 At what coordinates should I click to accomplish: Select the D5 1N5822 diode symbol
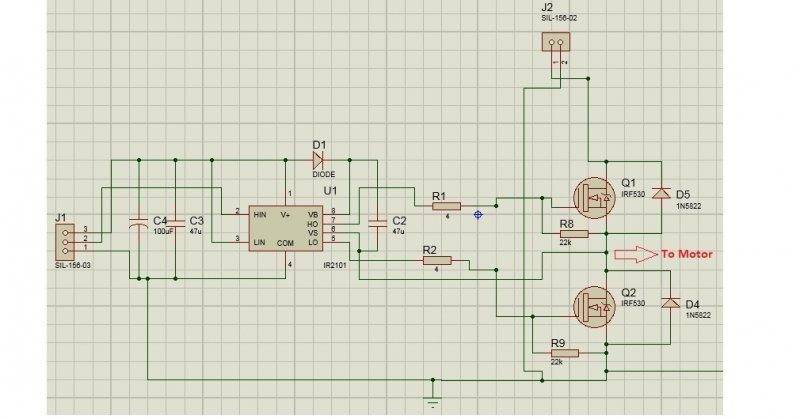(x=662, y=193)
